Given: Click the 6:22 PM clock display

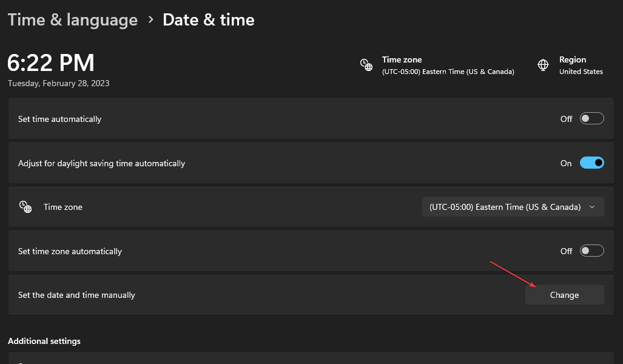Looking at the screenshot, I should (x=51, y=62).
